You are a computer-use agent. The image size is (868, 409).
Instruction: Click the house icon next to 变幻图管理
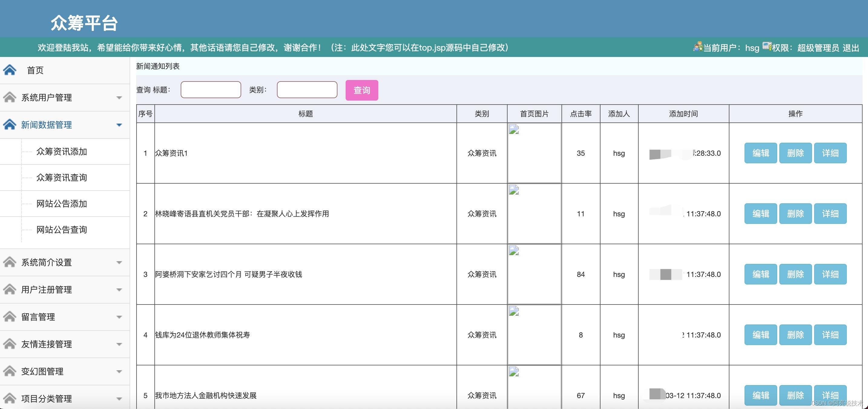(x=10, y=371)
